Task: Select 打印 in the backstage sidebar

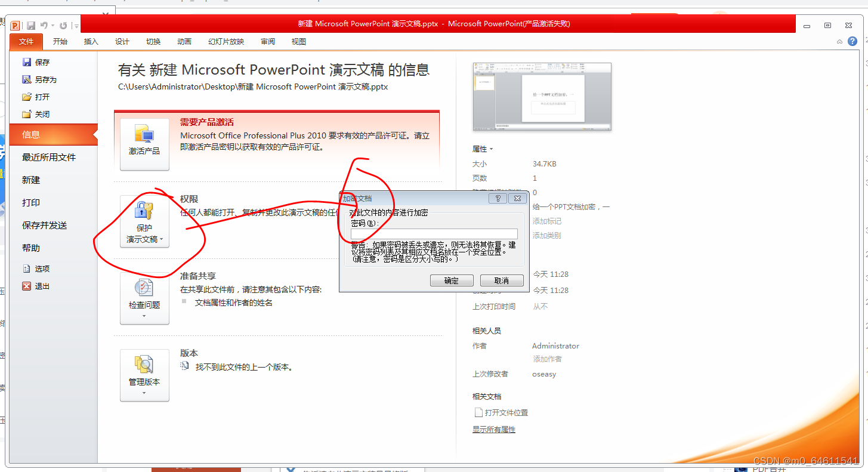Action: pos(31,202)
